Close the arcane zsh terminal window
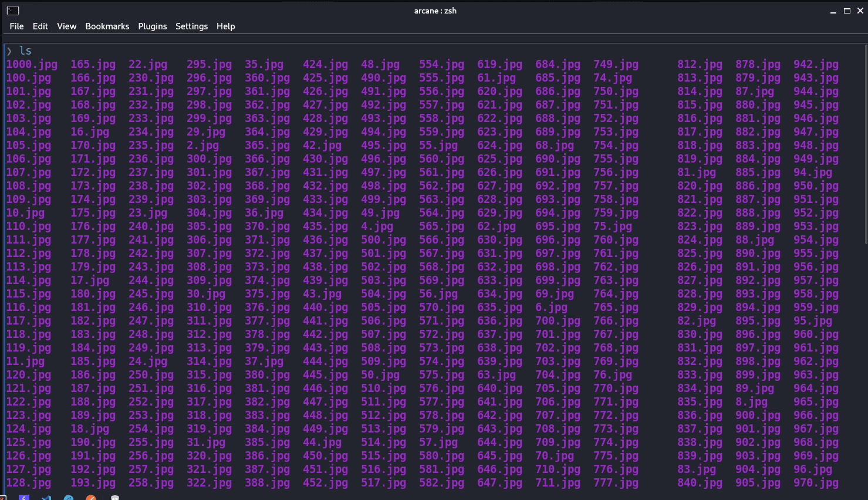The height and width of the screenshot is (500, 868). coord(860,11)
